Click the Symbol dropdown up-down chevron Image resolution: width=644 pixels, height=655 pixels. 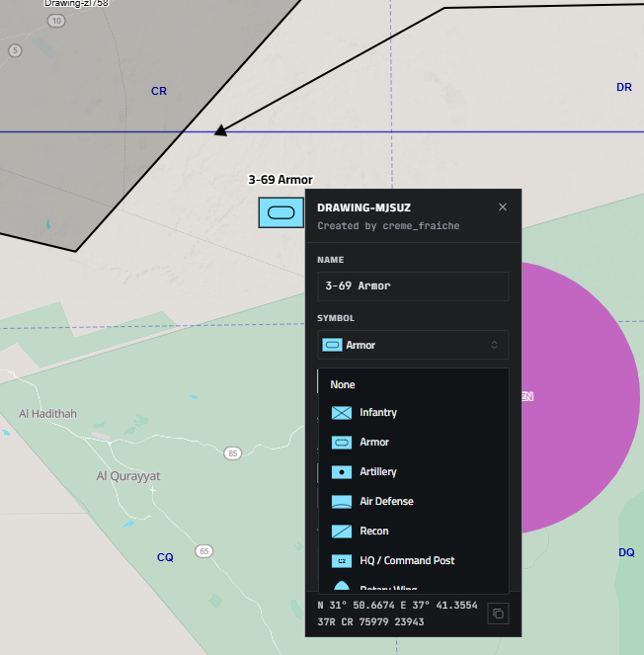[x=494, y=345]
